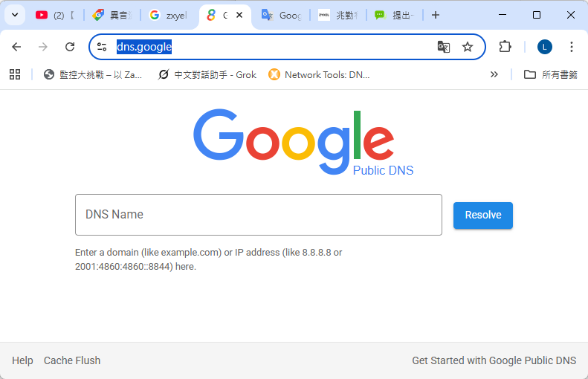The width and height of the screenshot is (588, 379).
Task: Close the browser window
Action: 571,15
